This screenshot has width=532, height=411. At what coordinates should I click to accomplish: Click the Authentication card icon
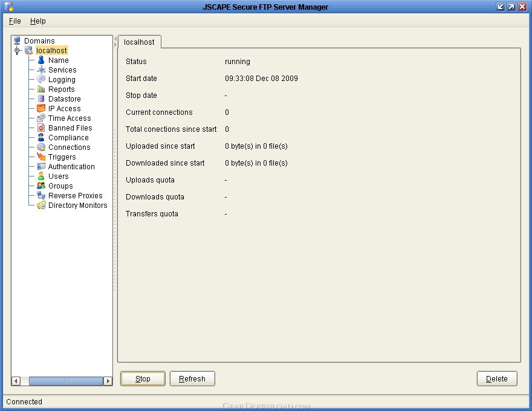(41, 166)
